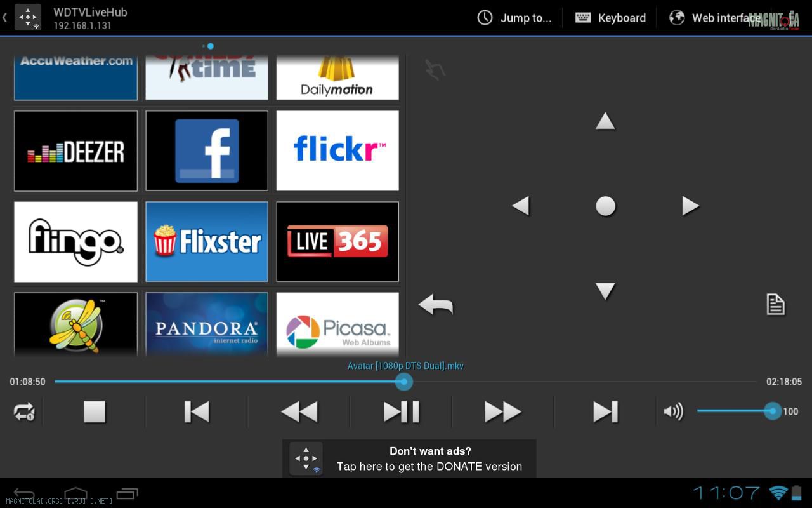
Task: Launch the Pandora internet radio tile
Action: pyautogui.click(x=207, y=324)
